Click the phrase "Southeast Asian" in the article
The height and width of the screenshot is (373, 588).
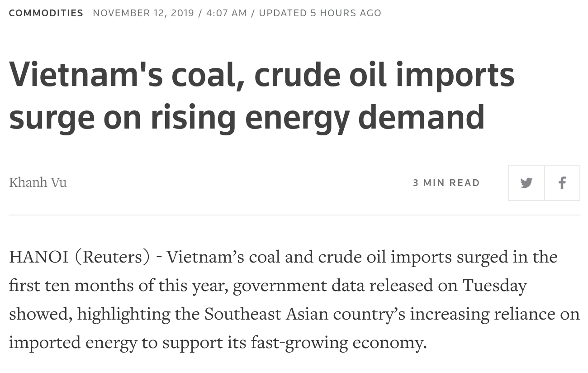(x=266, y=314)
